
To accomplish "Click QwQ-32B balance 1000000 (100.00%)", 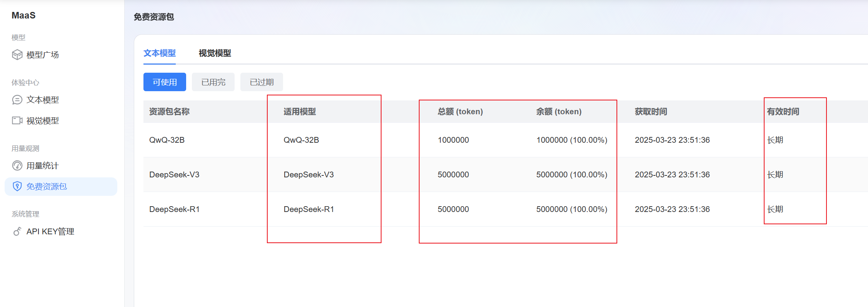I will click(x=572, y=140).
